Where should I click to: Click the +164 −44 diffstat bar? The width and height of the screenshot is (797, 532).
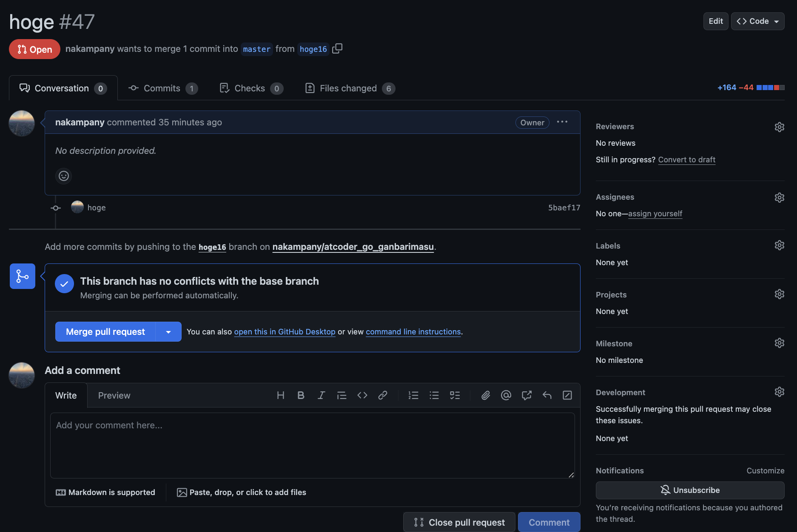coord(751,88)
